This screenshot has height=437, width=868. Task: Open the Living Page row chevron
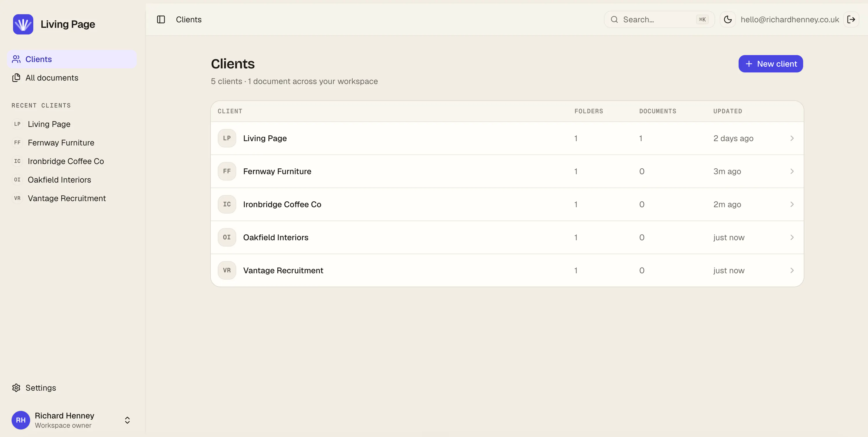coord(792,138)
